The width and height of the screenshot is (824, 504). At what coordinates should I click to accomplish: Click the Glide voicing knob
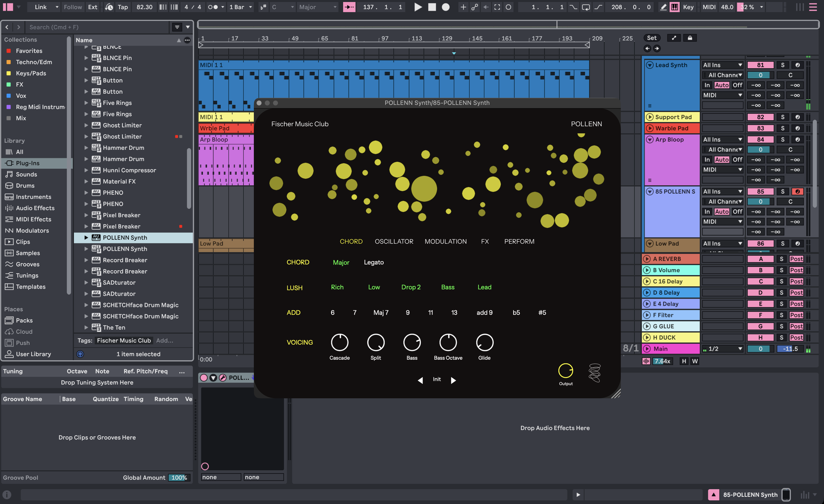click(x=484, y=342)
